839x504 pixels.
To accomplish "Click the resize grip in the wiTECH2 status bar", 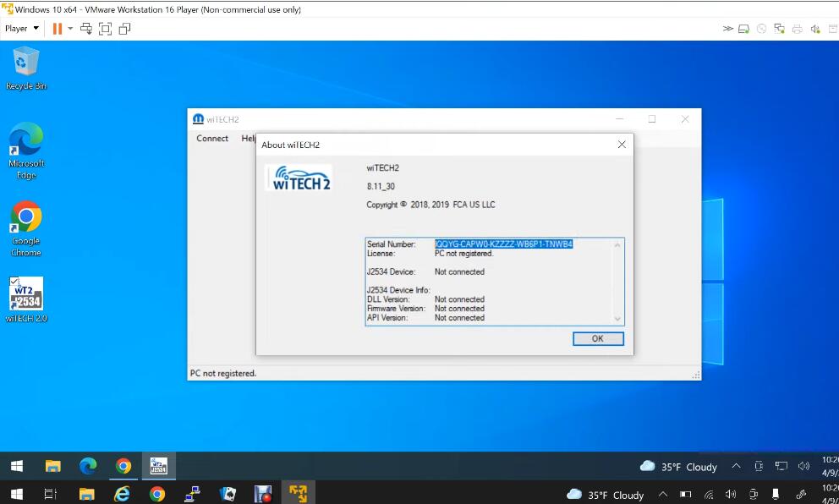I will point(695,375).
